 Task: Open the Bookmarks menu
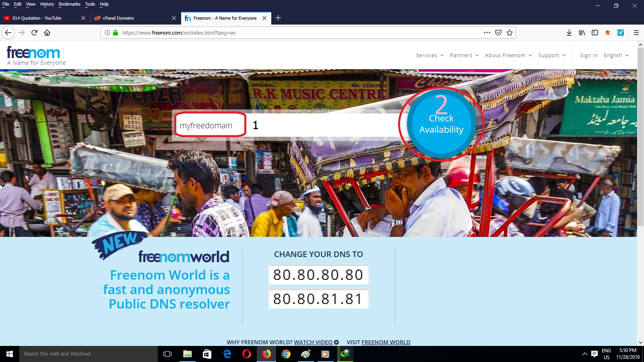click(69, 4)
